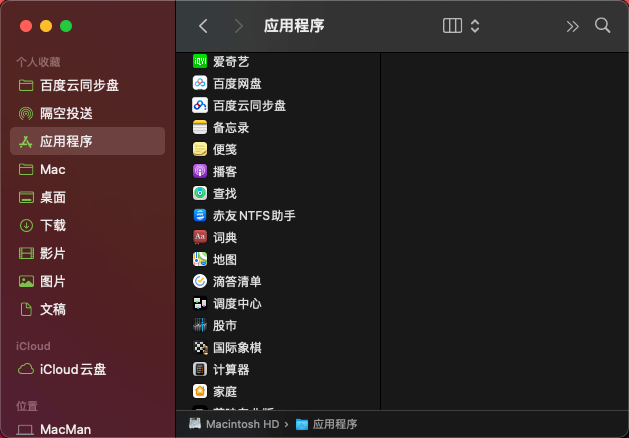Go back with the left chevron
629x438 pixels.
(x=203, y=26)
